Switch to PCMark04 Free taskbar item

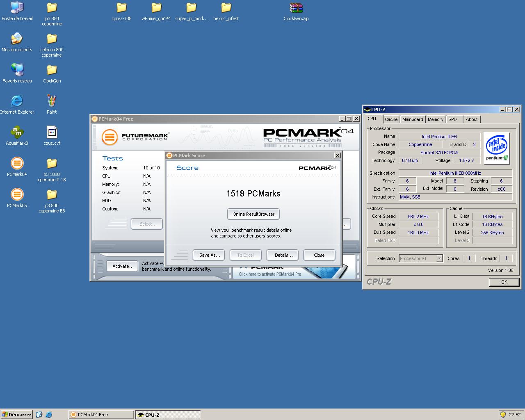click(101, 415)
